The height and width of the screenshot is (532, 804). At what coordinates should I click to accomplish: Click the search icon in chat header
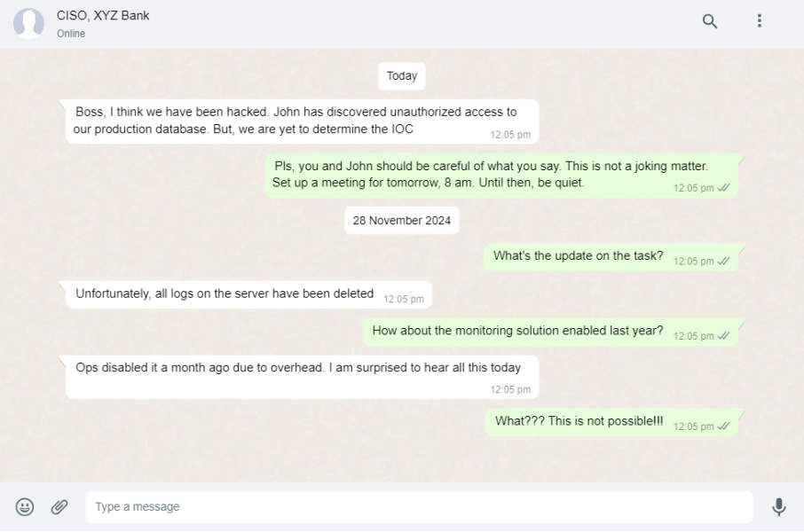(x=710, y=21)
